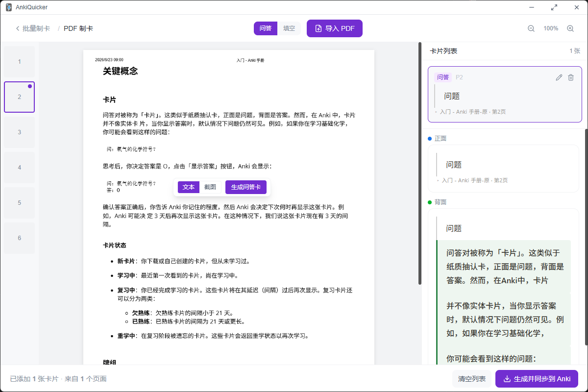Click the 问题 text in 正面 preview
Viewport: 588px width, 392px height.
(x=454, y=165)
